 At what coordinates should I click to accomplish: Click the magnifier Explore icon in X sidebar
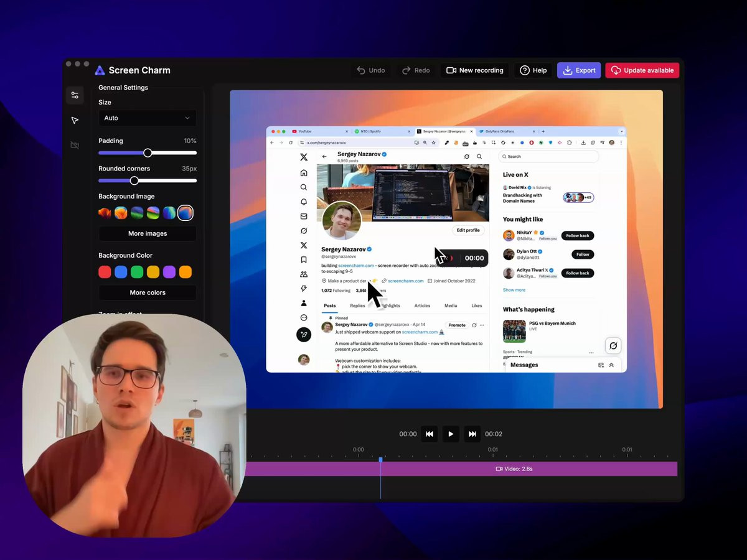coord(304,187)
